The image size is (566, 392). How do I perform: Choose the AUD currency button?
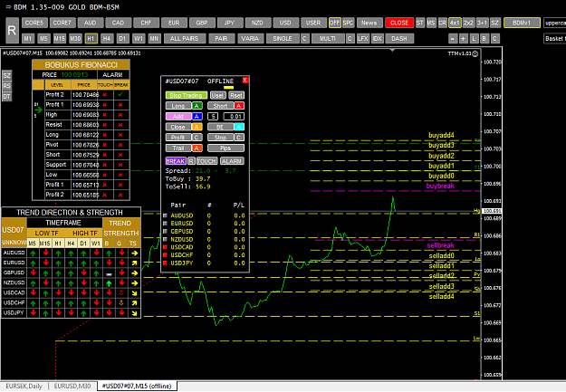click(x=91, y=23)
